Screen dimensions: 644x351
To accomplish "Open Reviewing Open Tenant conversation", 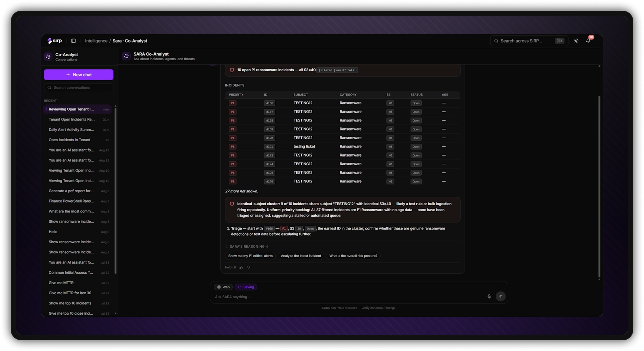I will (x=78, y=109).
